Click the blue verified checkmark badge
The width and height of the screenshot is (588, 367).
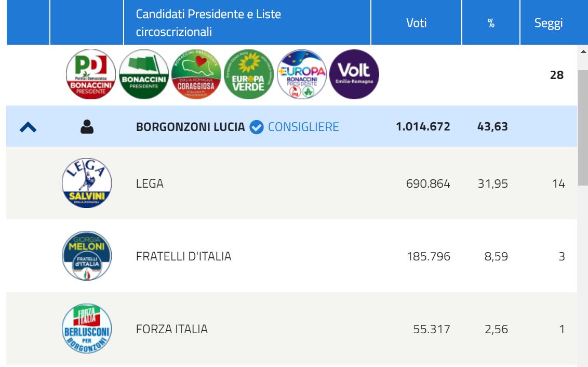pyautogui.click(x=257, y=127)
